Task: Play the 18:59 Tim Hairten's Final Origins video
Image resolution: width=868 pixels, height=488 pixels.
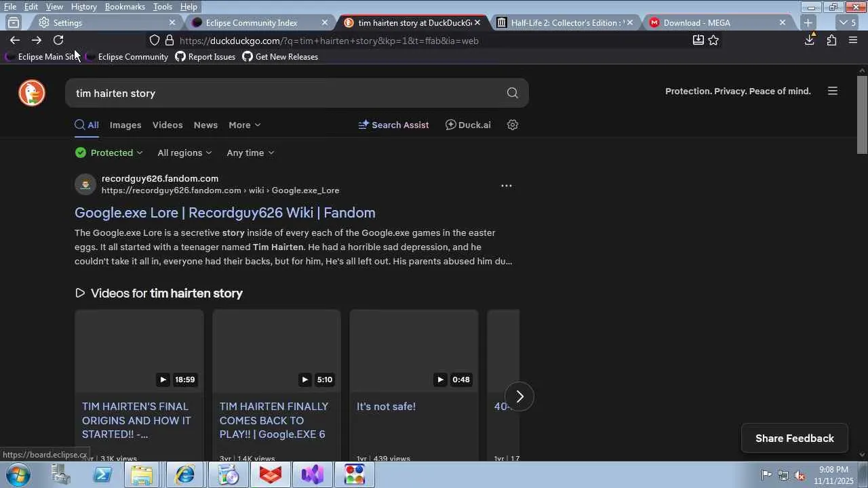Action: coord(139,350)
